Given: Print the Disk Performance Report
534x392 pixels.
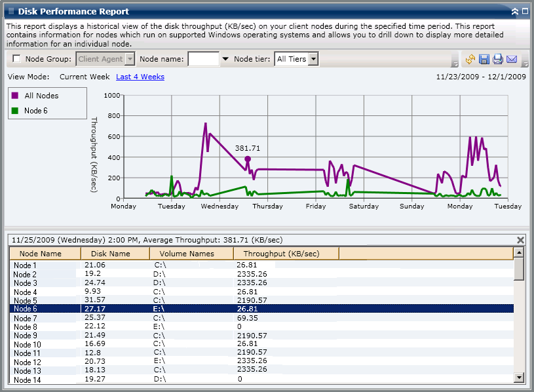Looking at the screenshot, I should click(498, 59).
